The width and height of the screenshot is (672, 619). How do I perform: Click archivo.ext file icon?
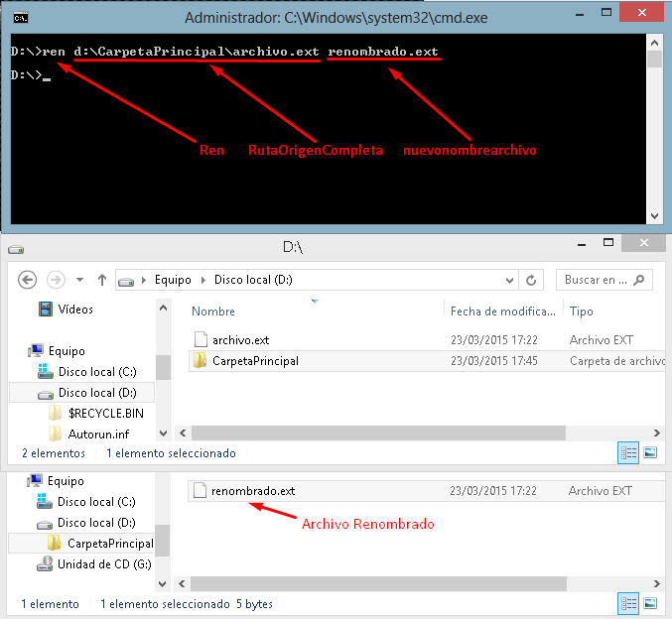coord(201,339)
